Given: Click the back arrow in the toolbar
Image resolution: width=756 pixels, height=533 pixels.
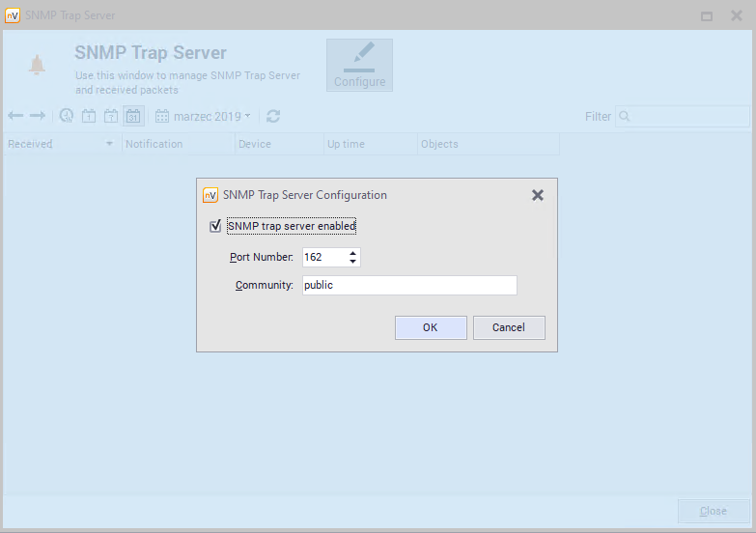Looking at the screenshot, I should (x=15, y=116).
